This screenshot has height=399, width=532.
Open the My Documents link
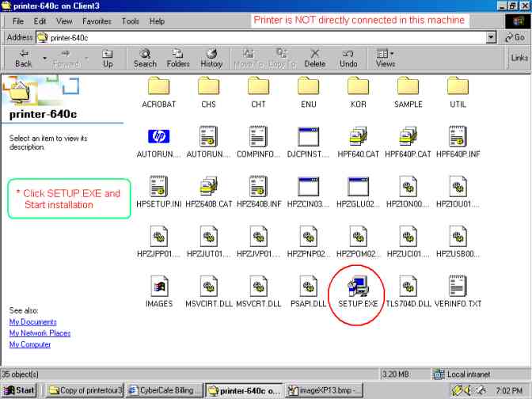[x=32, y=322]
